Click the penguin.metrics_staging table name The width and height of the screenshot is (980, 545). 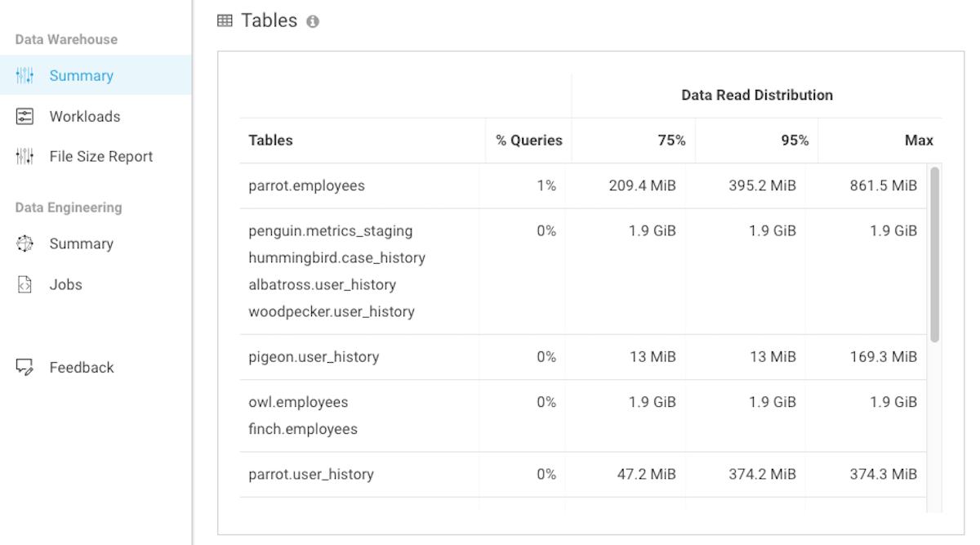(330, 231)
